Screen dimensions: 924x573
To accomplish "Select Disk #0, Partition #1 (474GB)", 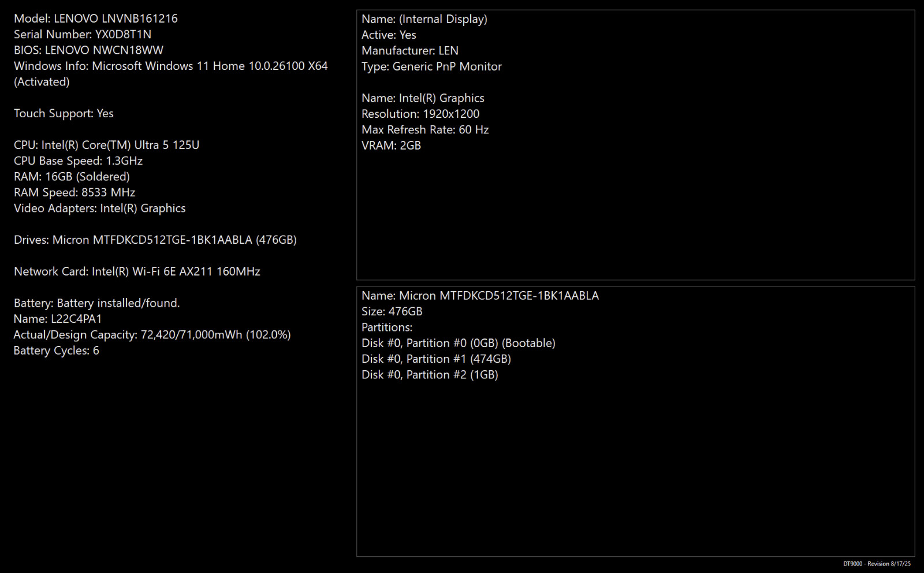I will (436, 359).
